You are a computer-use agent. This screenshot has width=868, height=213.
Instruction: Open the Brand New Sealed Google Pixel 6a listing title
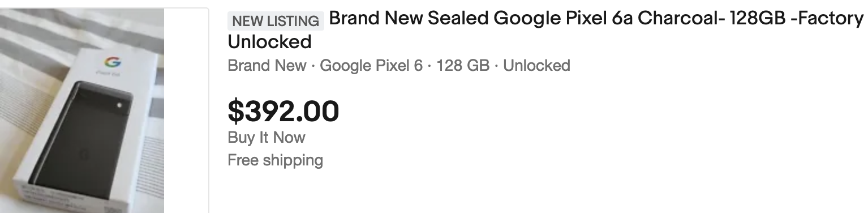(x=545, y=30)
